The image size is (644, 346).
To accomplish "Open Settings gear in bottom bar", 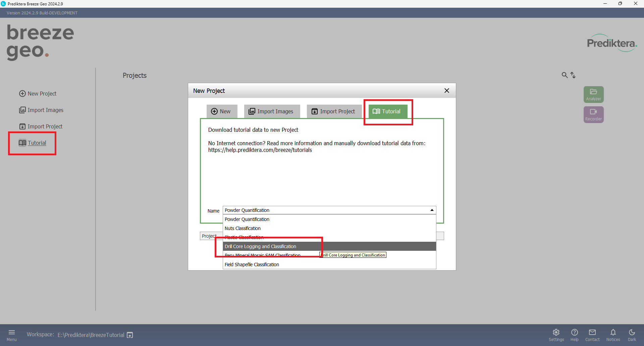I will click(x=556, y=335).
